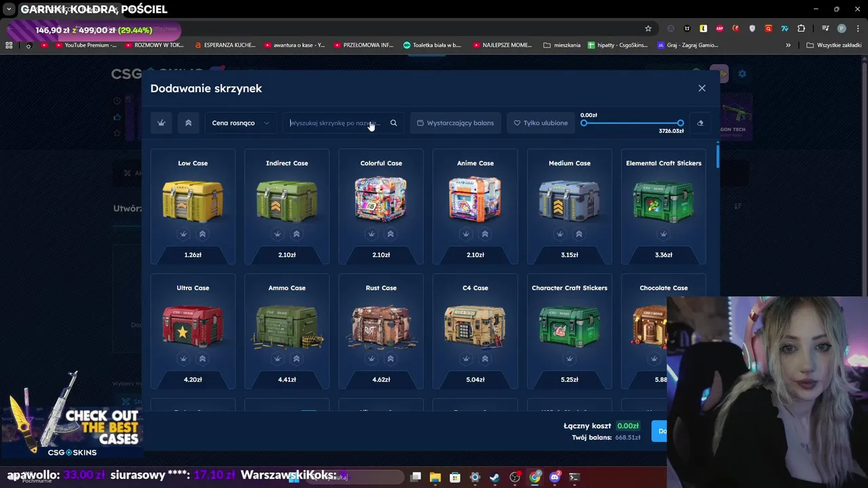Click the crown icon under C4 Case
The image size is (868, 488).
tap(466, 359)
